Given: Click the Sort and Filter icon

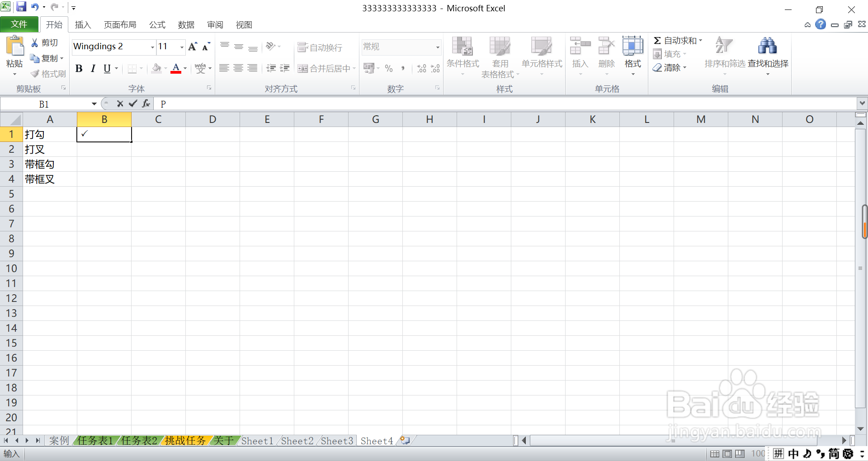Looking at the screenshot, I should pos(723,46).
